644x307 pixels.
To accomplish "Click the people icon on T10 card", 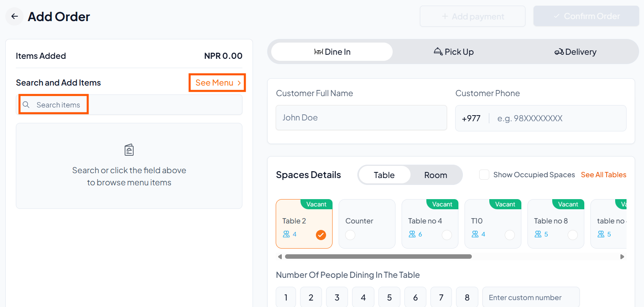I will pyautogui.click(x=475, y=234).
